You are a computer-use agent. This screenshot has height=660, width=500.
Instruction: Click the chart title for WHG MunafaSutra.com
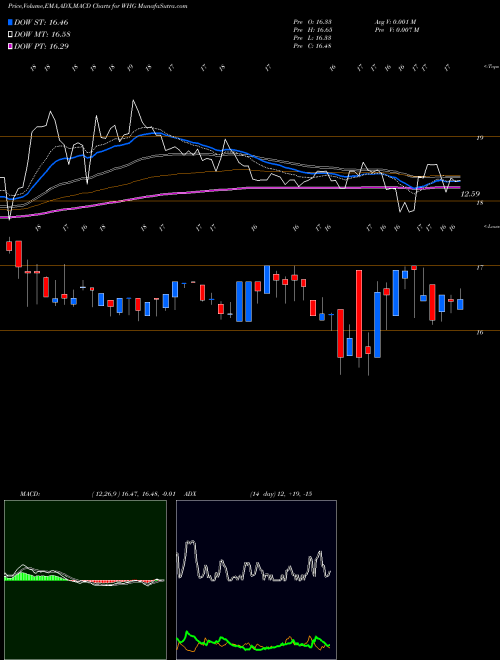(x=98, y=6)
